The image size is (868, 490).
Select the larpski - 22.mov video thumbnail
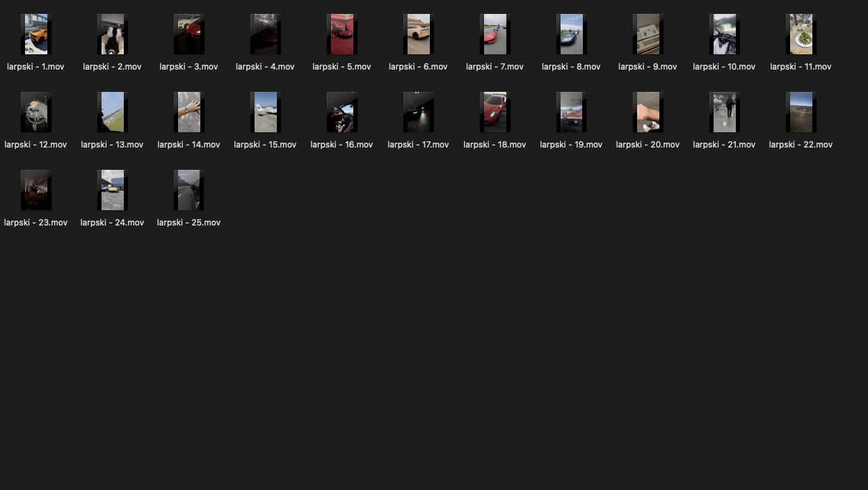pos(801,112)
